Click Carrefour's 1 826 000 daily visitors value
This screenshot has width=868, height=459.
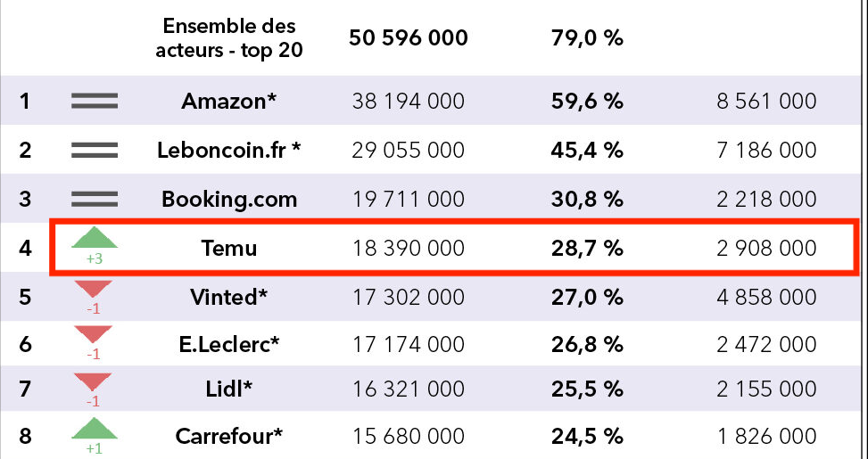(x=766, y=437)
